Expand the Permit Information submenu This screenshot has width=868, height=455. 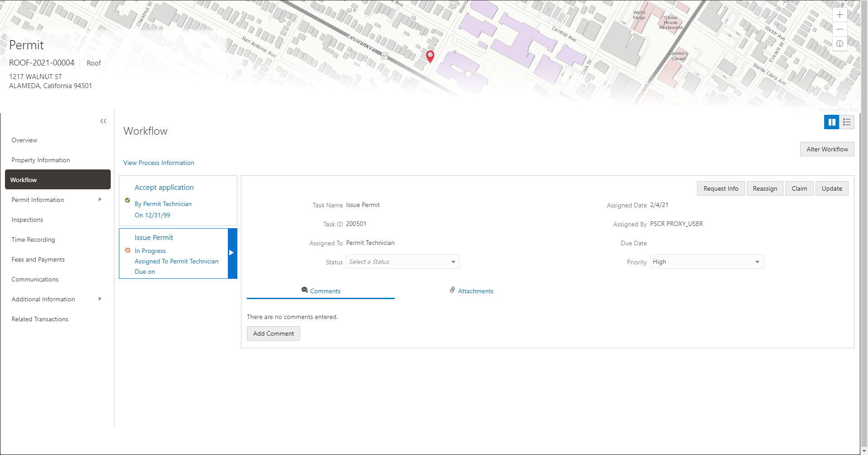[100, 199]
